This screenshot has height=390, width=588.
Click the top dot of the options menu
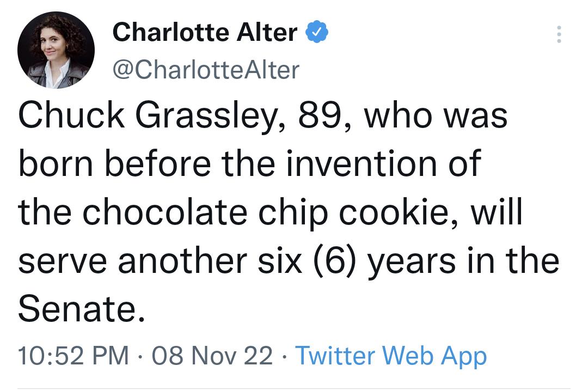(560, 27)
